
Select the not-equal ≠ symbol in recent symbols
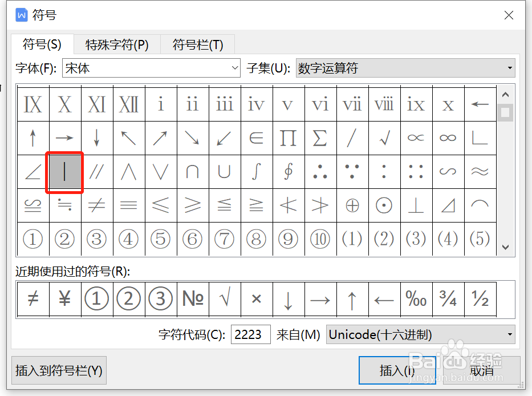[33, 298]
